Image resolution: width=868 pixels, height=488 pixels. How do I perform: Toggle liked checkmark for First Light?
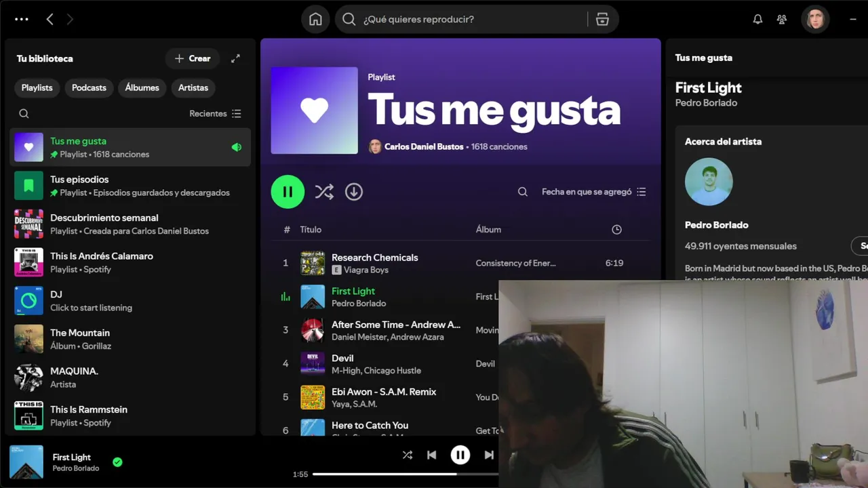pyautogui.click(x=117, y=462)
